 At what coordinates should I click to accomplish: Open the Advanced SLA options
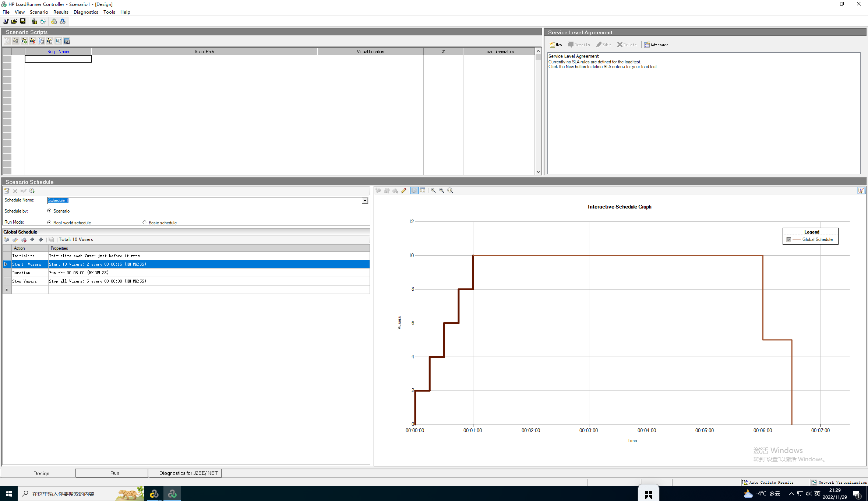[656, 45]
